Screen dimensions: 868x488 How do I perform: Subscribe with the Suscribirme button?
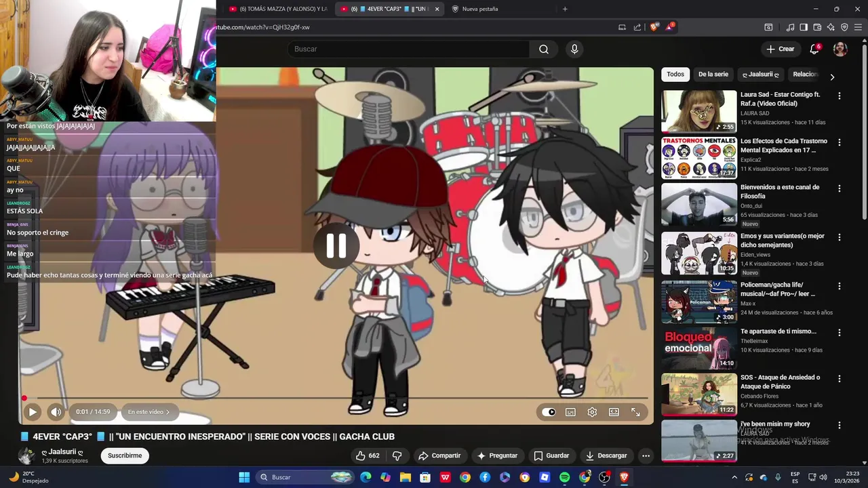(125, 455)
